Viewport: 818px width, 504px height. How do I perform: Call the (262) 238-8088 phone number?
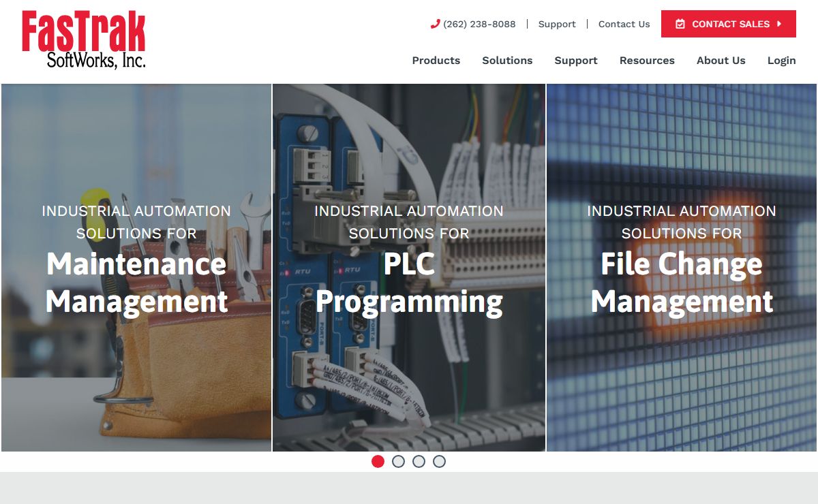click(x=479, y=24)
